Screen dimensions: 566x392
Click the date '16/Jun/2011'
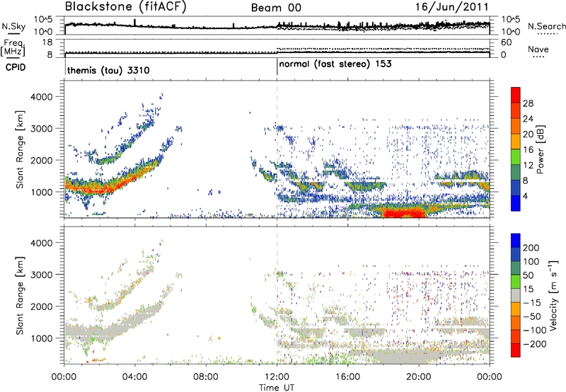coord(452,7)
